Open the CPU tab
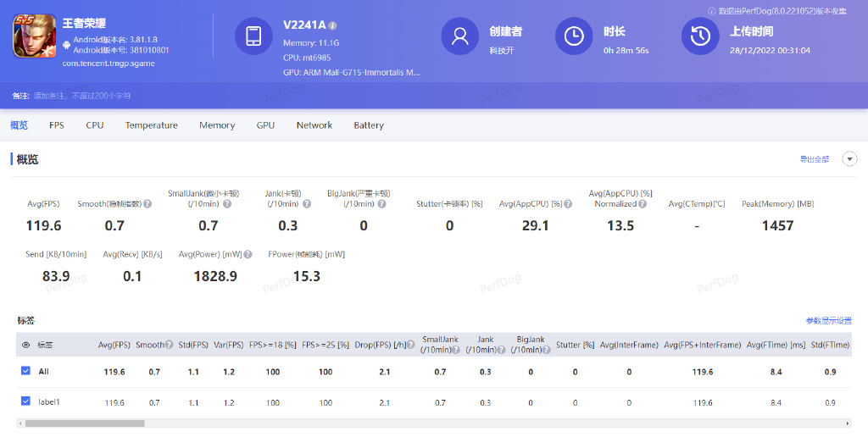 (x=95, y=125)
